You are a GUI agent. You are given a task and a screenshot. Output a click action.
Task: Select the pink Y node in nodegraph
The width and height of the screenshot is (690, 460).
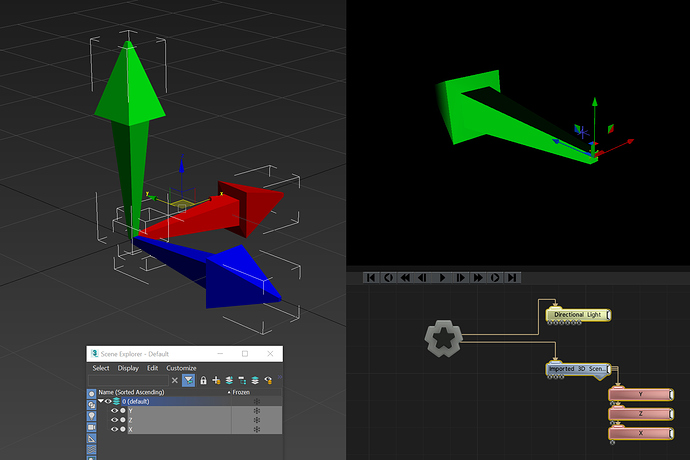[641, 394]
